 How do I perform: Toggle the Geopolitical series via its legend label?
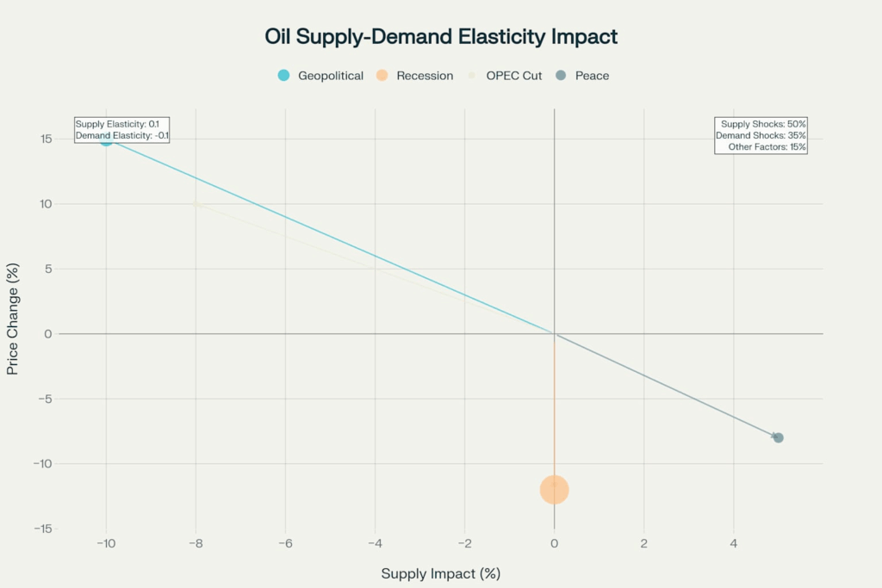tap(331, 76)
